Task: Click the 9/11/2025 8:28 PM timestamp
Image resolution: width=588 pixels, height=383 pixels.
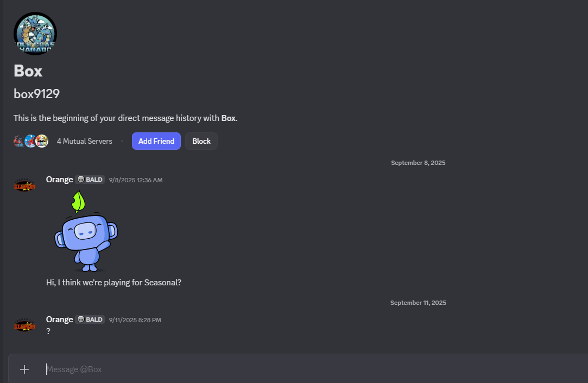Action: coord(135,320)
